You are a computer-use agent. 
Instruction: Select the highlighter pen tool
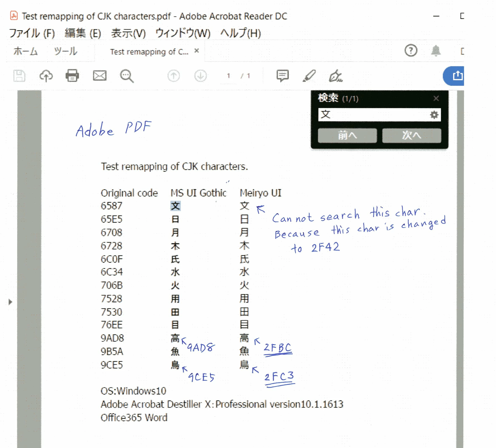(x=309, y=76)
